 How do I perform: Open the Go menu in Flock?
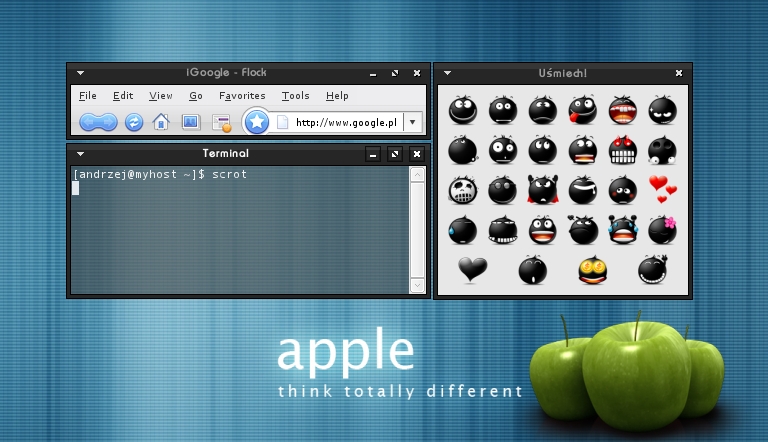(x=195, y=96)
